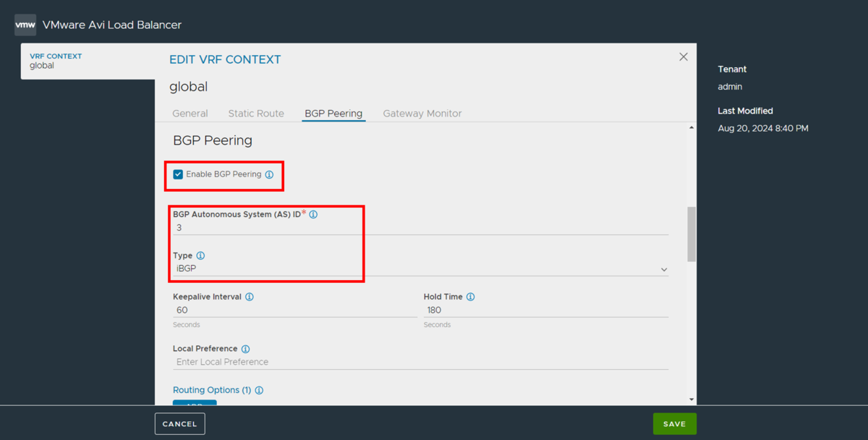868x440 pixels.
Task: Select the BGP Peering tab
Action: [x=333, y=114]
